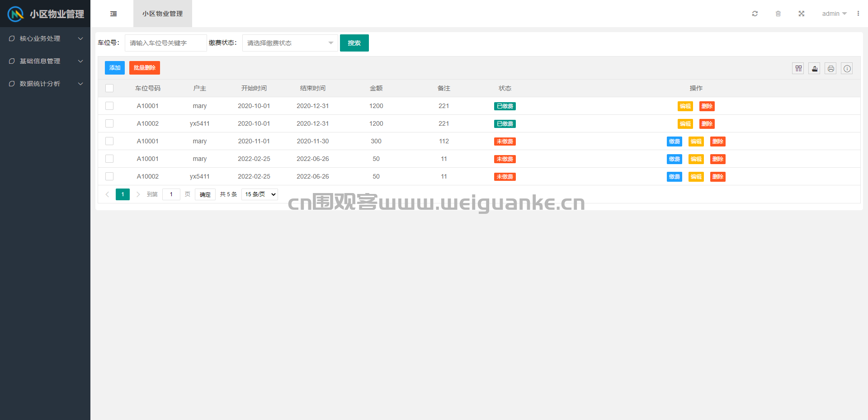The width and height of the screenshot is (868, 420).
Task: Click 缴费 for A10001 2020-11-01 row
Action: click(675, 142)
